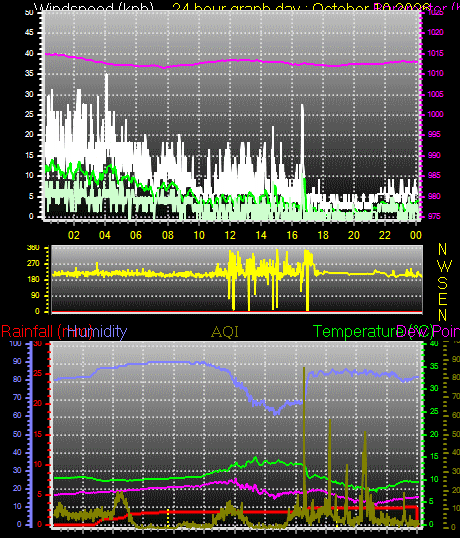Click the 25 windspeed axis label
Image resolution: width=460 pixels, height=538 pixels.
coord(30,114)
